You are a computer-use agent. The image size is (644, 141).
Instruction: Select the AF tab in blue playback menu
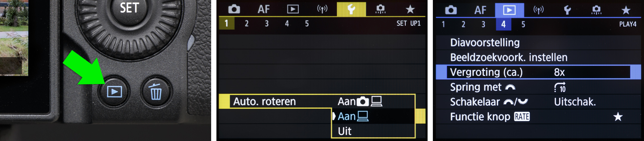(480, 10)
